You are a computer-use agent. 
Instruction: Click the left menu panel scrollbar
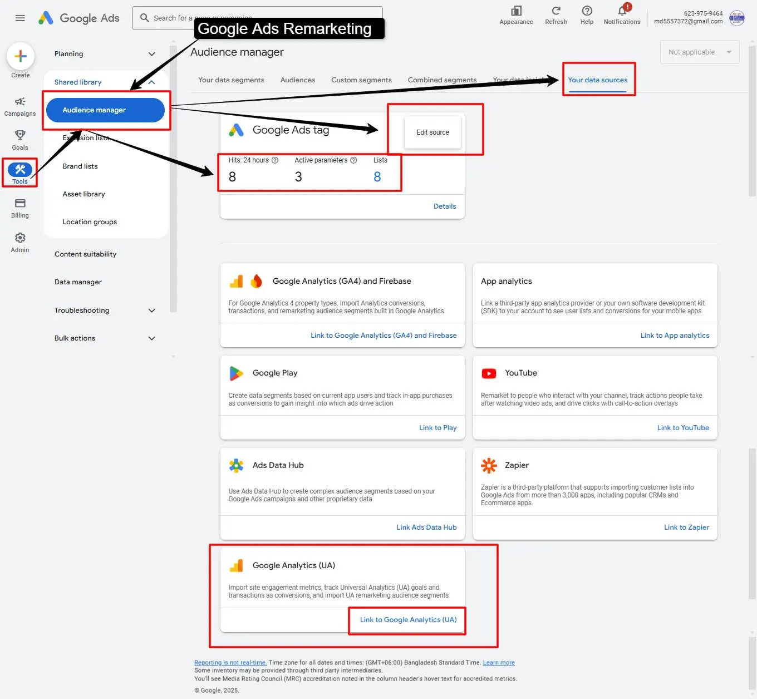173,179
